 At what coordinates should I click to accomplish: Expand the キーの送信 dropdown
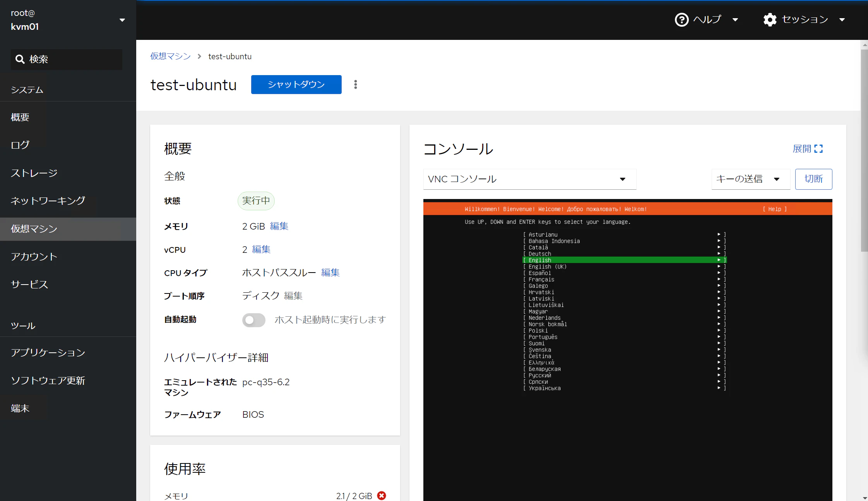750,179
